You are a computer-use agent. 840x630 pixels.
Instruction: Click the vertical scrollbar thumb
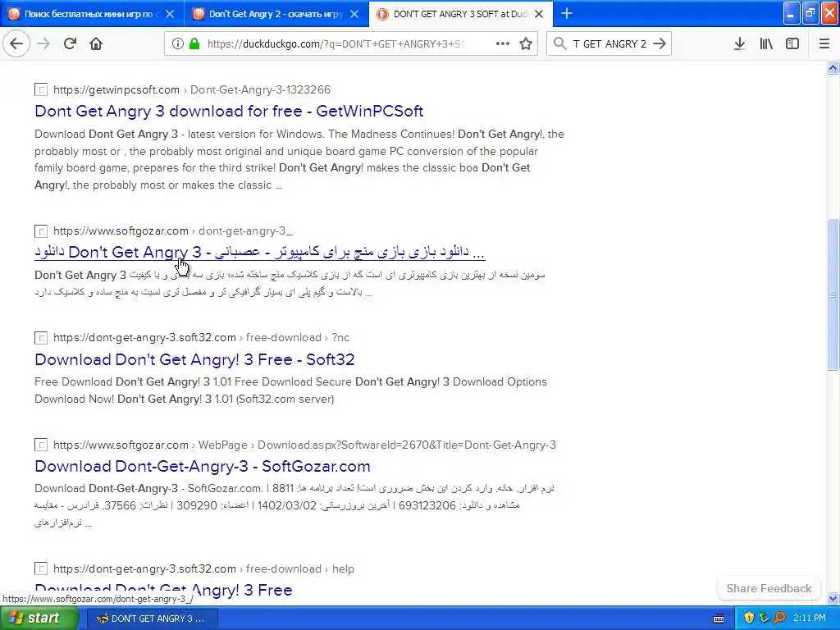pyautogui.click(x=833, y=294)
